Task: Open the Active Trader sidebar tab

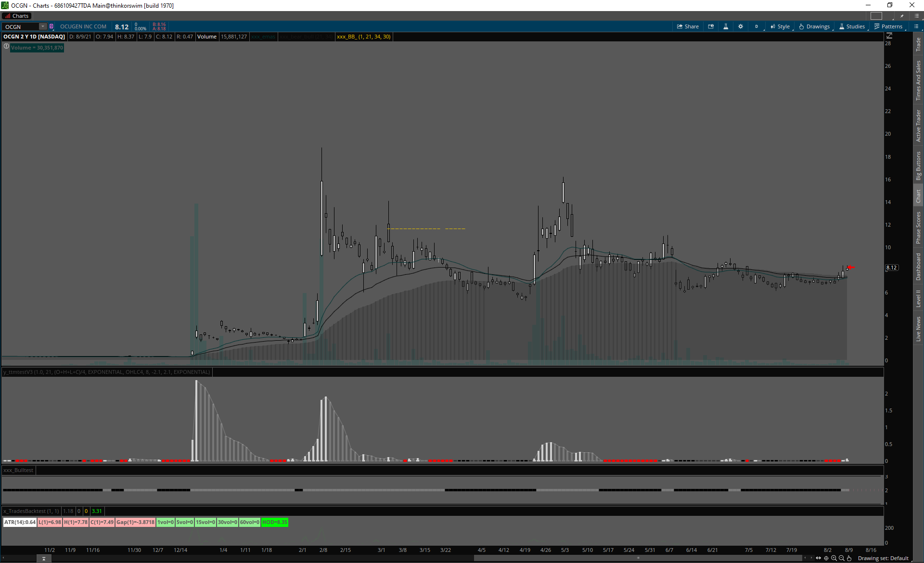Action: (x=918, y=126)
